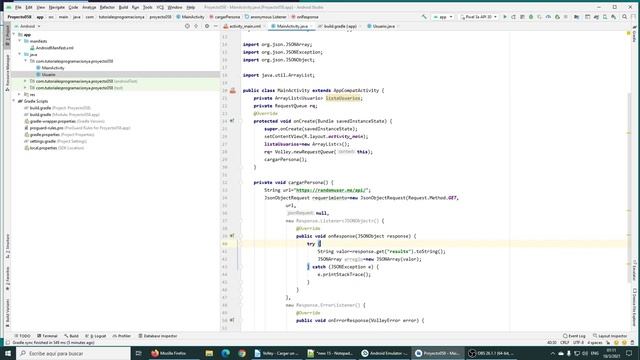Click override gutter icon on onErrorResponse line

[x=232, y=320]
